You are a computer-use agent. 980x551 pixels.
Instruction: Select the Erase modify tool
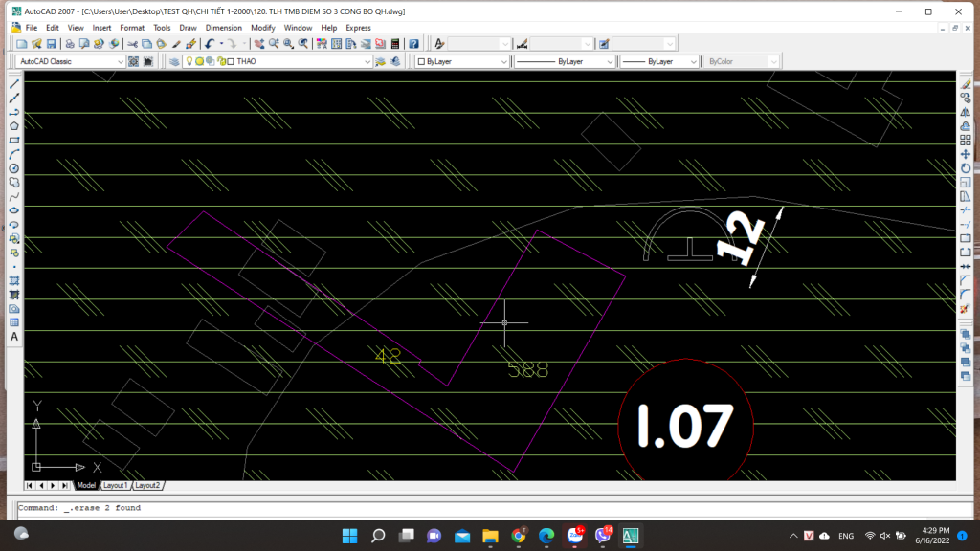click(966, 84)
